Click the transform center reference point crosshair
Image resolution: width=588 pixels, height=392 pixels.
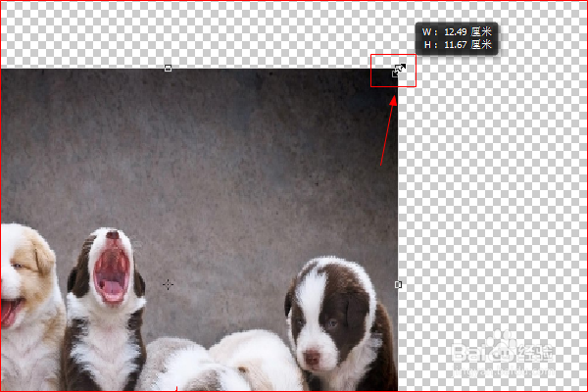pyautogui.click(x=168, y=285)
